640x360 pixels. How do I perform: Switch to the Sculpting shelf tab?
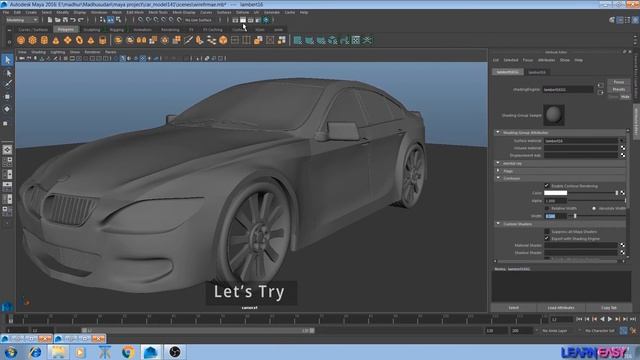(x=92, y=29)
